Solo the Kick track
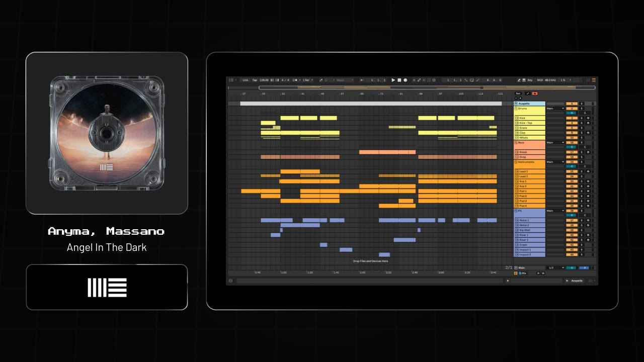The width and height of the screenshot is (644, 362). [582, 118]
